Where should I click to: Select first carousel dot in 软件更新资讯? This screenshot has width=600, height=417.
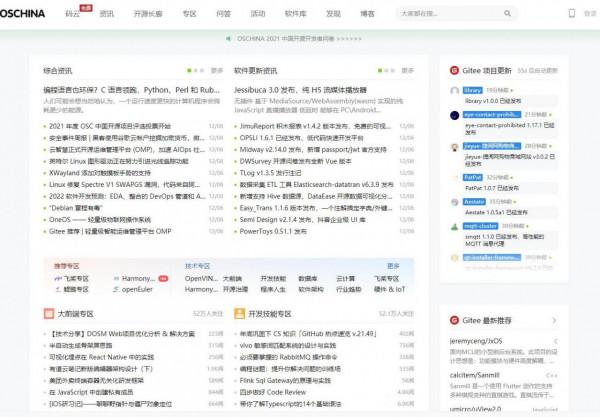(x=380, y=70)
